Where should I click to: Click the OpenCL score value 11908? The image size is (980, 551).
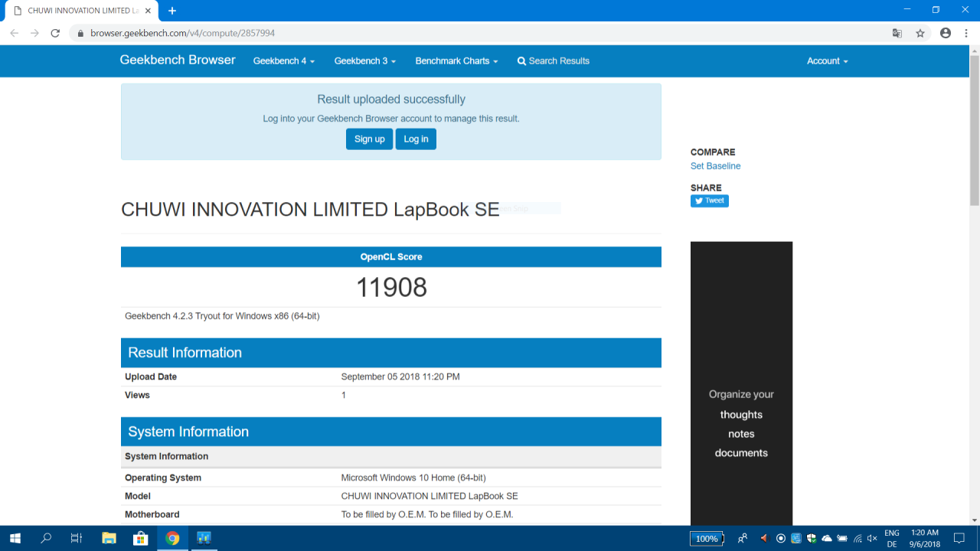391,287
